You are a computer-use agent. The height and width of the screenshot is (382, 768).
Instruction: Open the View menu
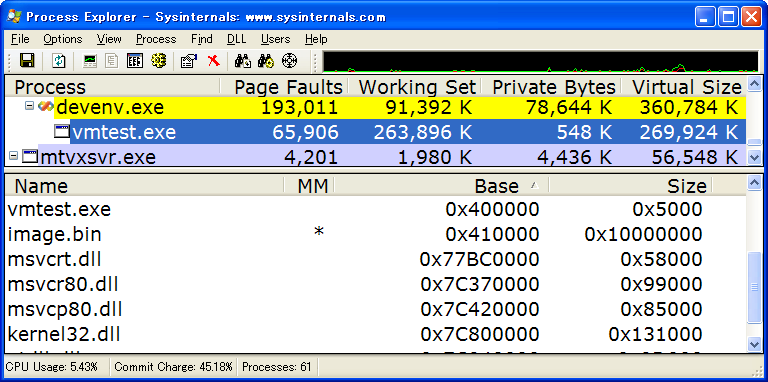tap(109, 39)
